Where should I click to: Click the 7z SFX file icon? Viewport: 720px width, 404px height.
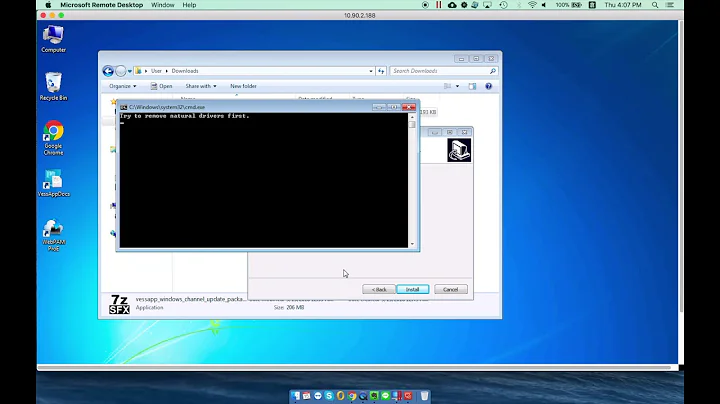(119, 304)
